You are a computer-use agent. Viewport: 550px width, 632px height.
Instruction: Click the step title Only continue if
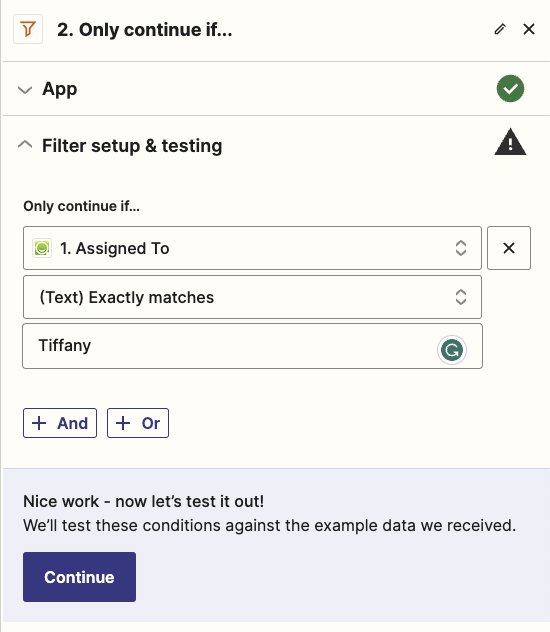145,29
